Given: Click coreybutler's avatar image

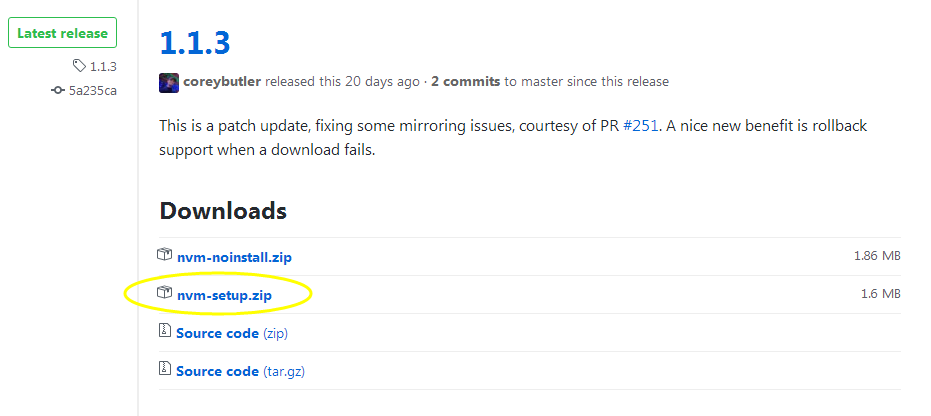Looking at the screenshot, I should pos(169,82).
